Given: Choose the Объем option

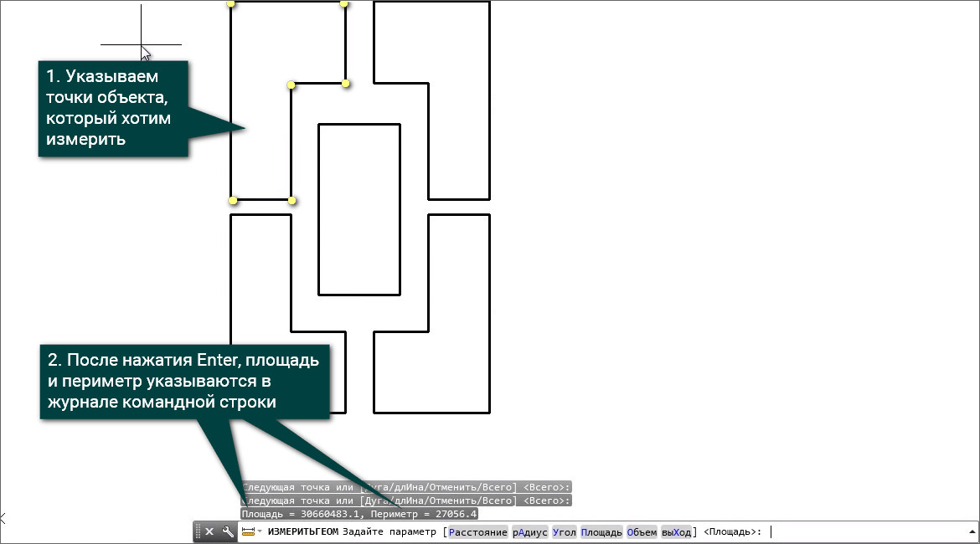Looking at the screenshot, I should pos(642,532).
